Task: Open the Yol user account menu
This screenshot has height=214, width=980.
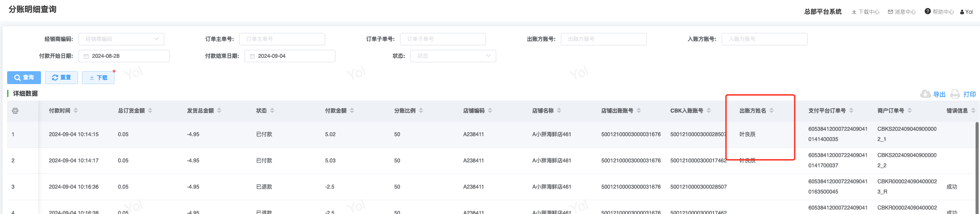Action: [x=966, y=12]
